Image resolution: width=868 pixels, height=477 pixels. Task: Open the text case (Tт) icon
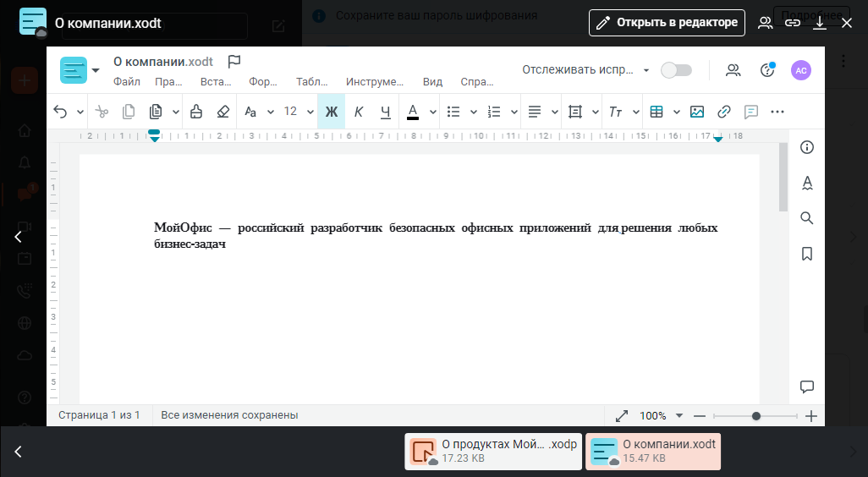[x=616, y=112]
